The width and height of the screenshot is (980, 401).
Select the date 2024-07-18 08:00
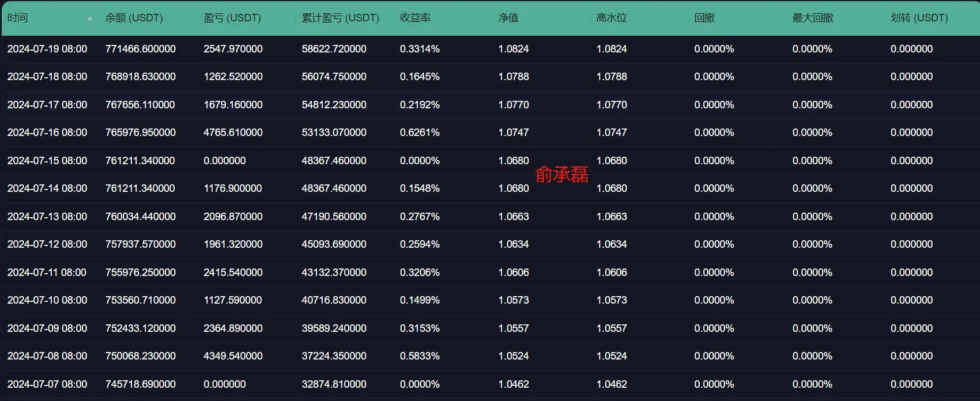[x=47, y=77]
